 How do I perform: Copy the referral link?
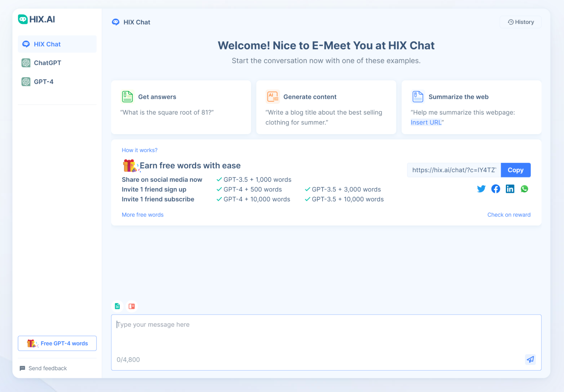point(515,170)
